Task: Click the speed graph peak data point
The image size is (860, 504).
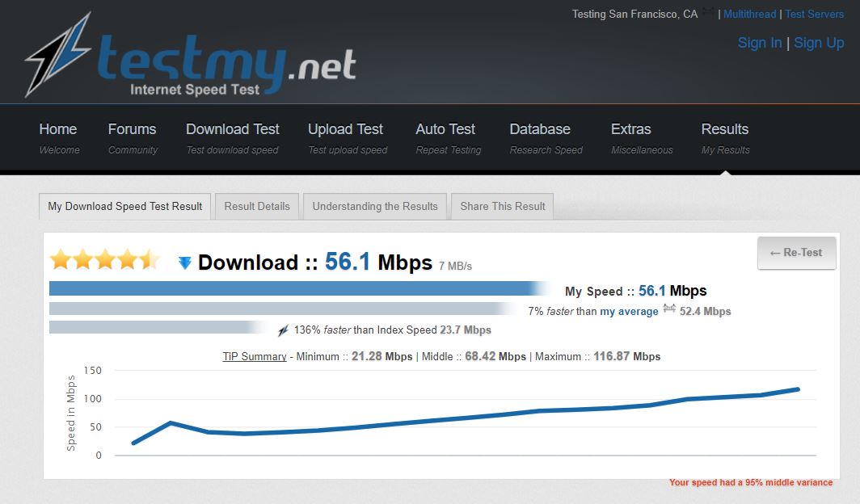Action: (798, 389)
